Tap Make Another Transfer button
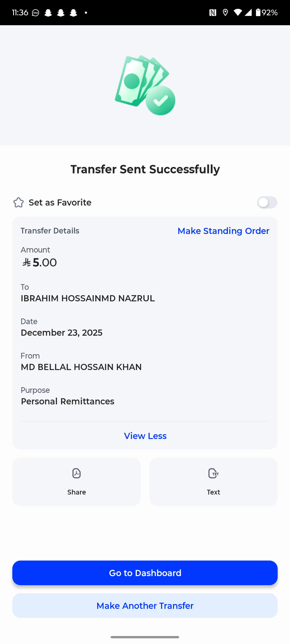 pyautogui.click(x=145, y=606)
